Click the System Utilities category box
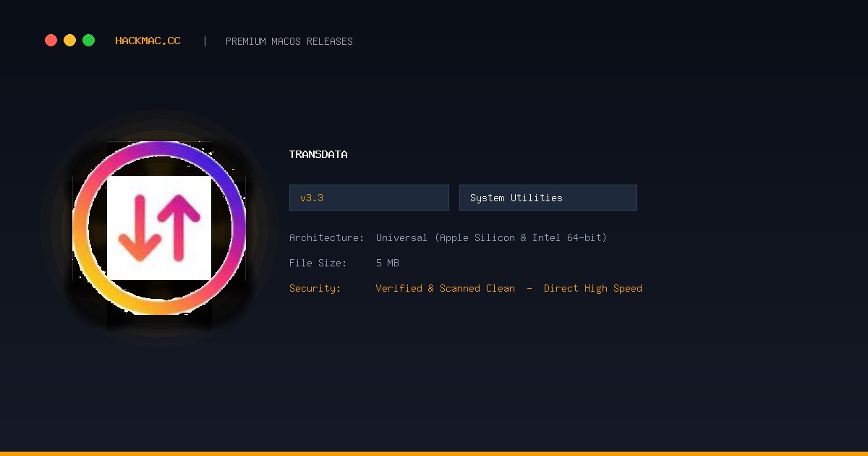 tap(548, 198)
